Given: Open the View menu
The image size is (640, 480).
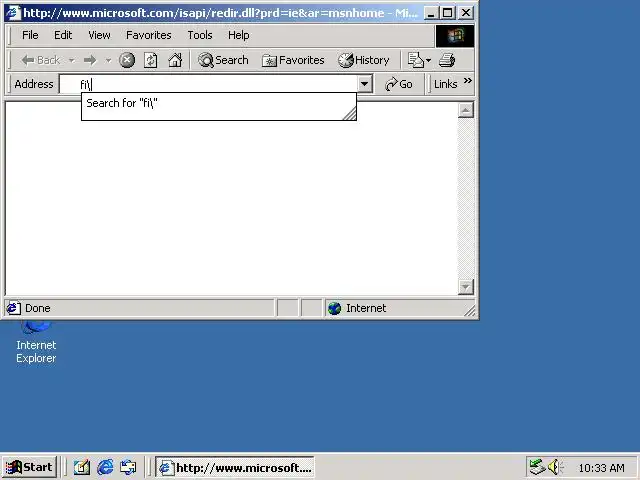Looking at the screenshot, I should (x=99, y=35).
